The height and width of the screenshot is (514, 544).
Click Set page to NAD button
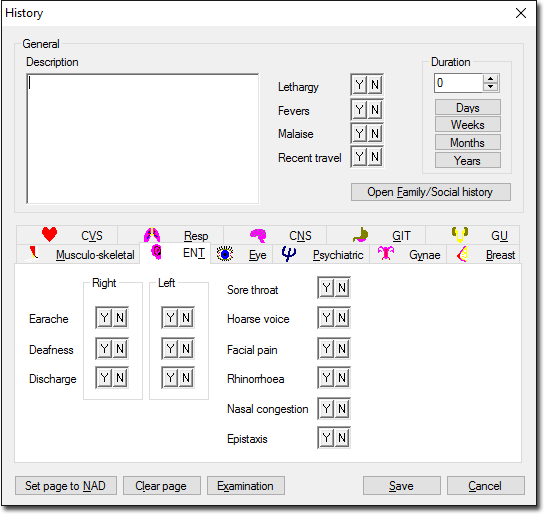click(66, 486)
